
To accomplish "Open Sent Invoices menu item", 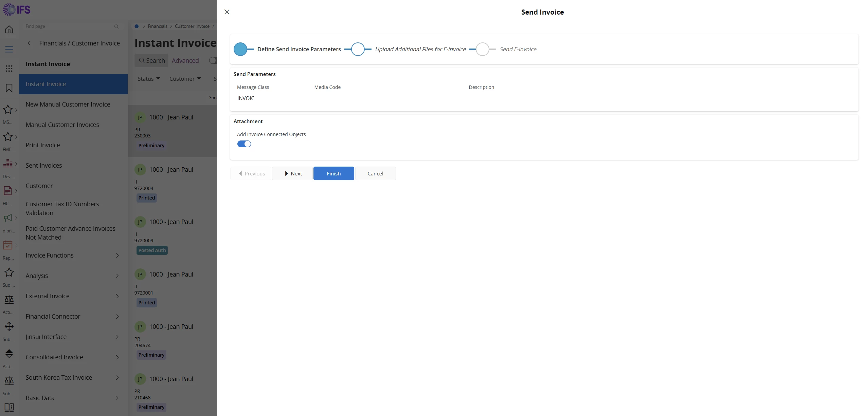I will [x=44, y=165].
